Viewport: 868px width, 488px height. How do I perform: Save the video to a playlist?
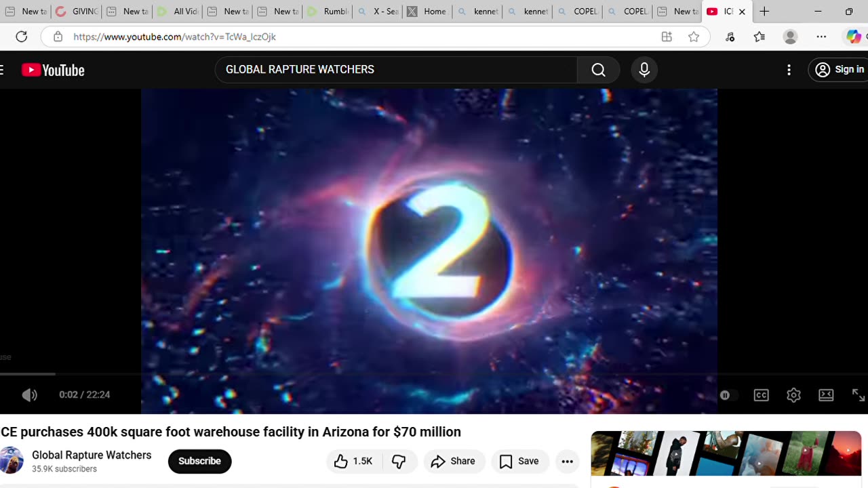[519, 461]
